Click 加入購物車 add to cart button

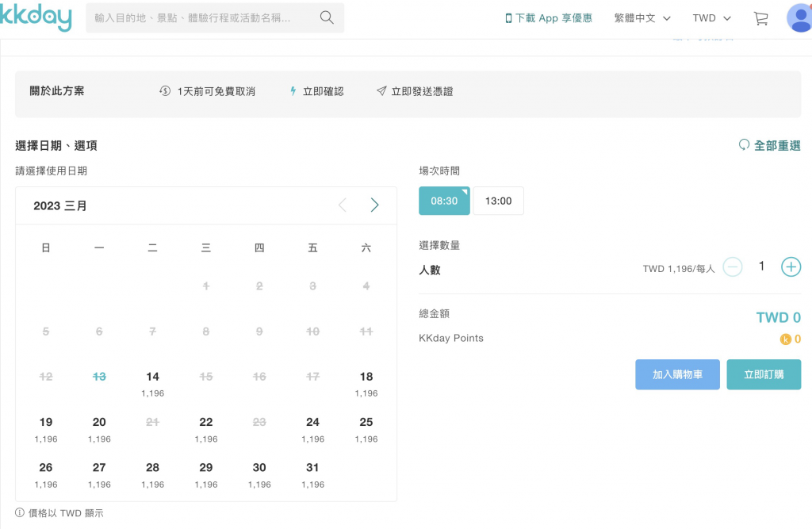click(677, 374)
